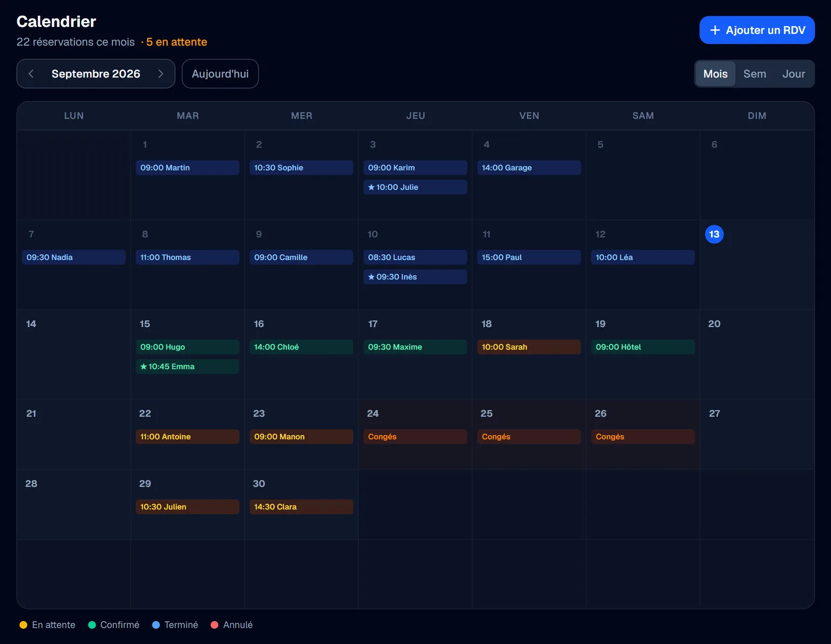
Task: Open the 14:30 Clara appointment
Action: (x=301, y=507)
